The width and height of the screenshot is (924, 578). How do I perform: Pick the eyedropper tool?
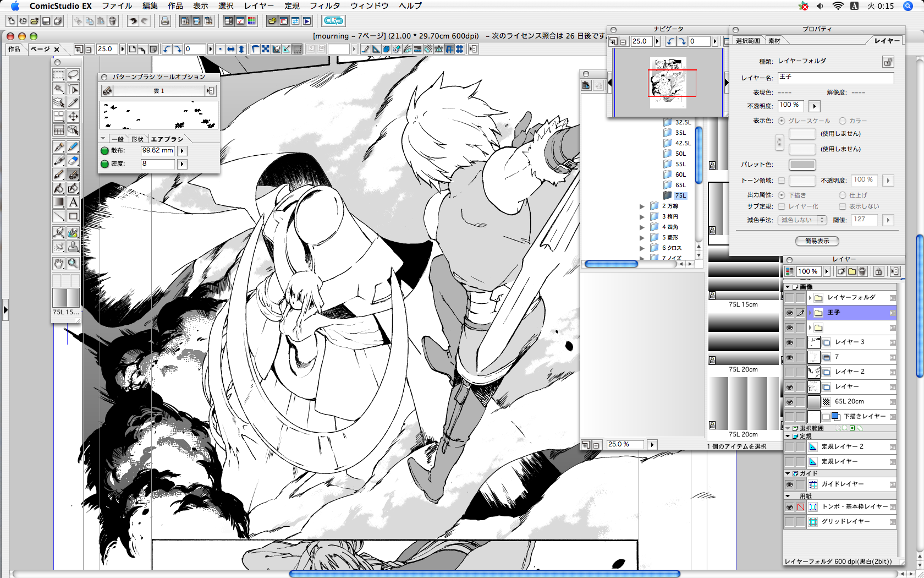pyautogui.click(x=73, y=102)
